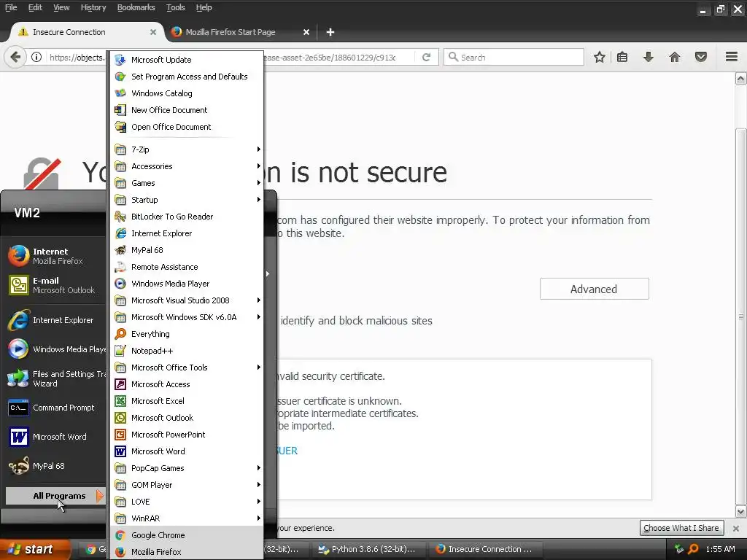
Task: Expand Microsoft Visual Studio 2008 folder
Action: [186, 300]
